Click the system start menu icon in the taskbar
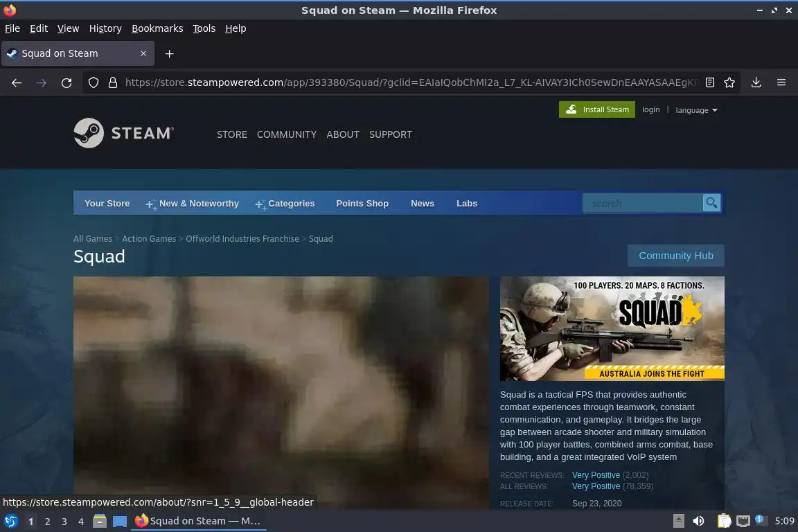Screen dimensions: 798x532 (10, 522)
